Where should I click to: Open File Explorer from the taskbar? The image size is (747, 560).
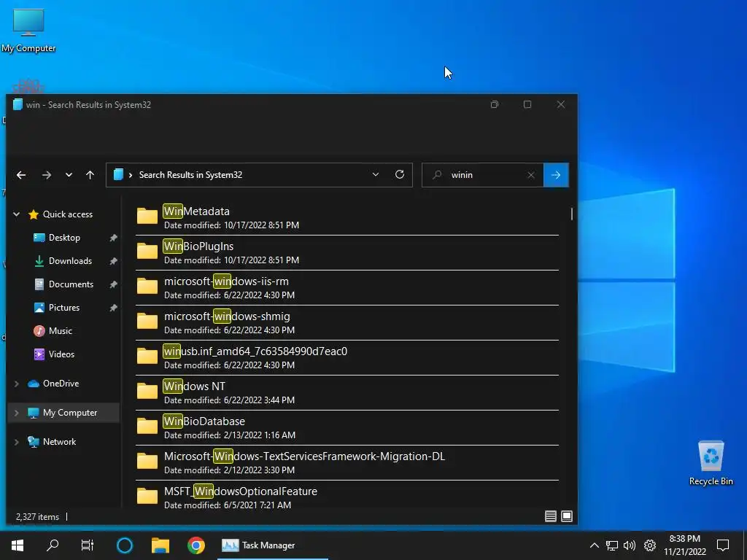(x=160, y=545)
